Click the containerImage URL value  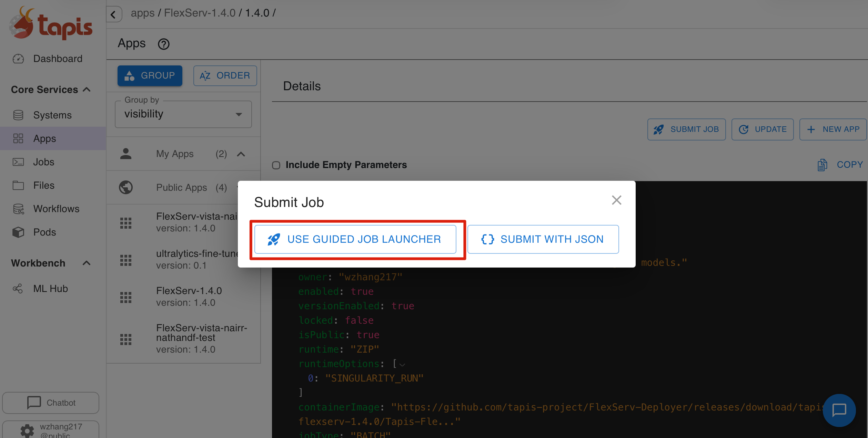562,414
